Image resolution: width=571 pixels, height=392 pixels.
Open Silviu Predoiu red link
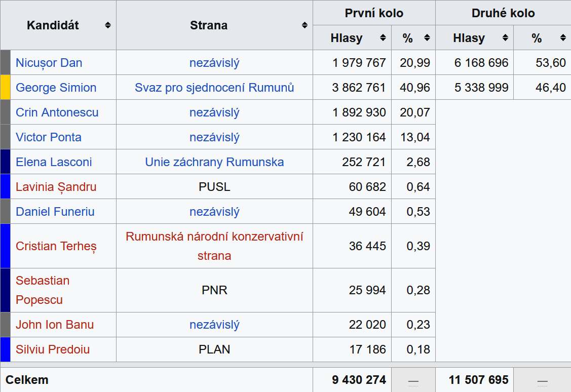pyautogui.click(x=53, y=349)
